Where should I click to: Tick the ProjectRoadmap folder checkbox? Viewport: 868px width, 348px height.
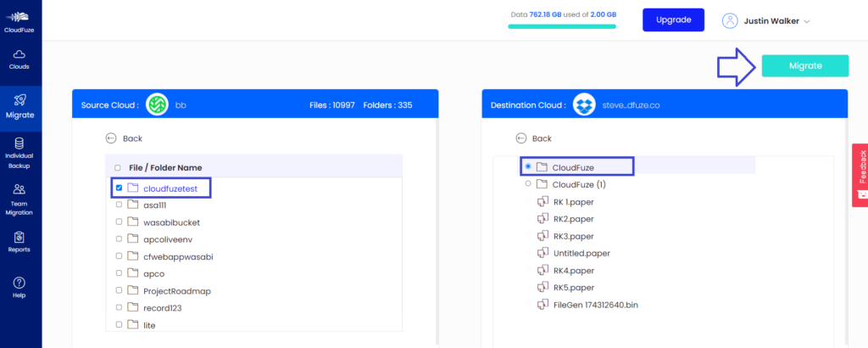[118, 291]
